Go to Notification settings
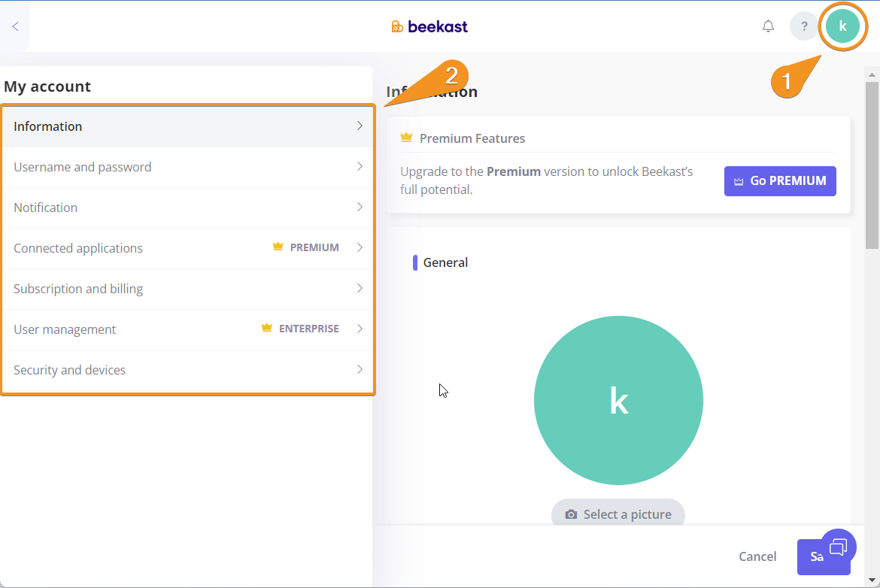880x588 pixels. pos(188,208)
